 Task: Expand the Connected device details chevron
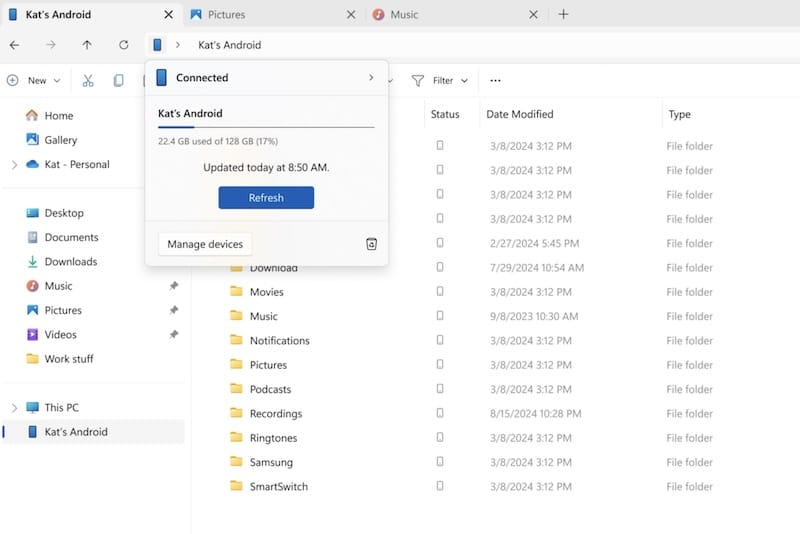pyautogui.click(x=371, y=78)
